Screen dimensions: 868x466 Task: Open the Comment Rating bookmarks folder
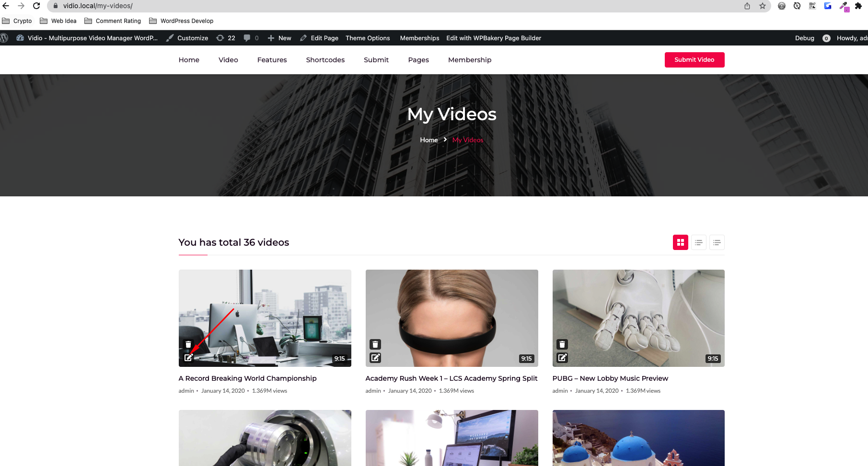click(113, 21)
